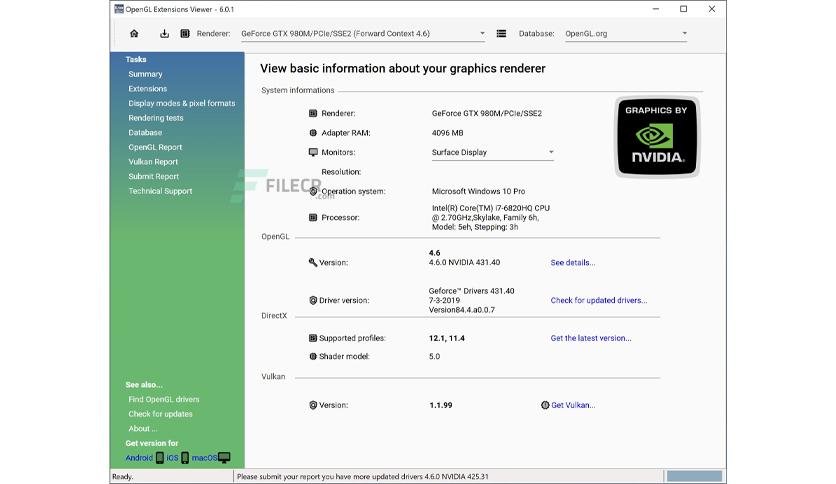Screen dimensions: 836x484
Task: Open the Renderer dropdown in the toolbar
Action: point(363,34)
